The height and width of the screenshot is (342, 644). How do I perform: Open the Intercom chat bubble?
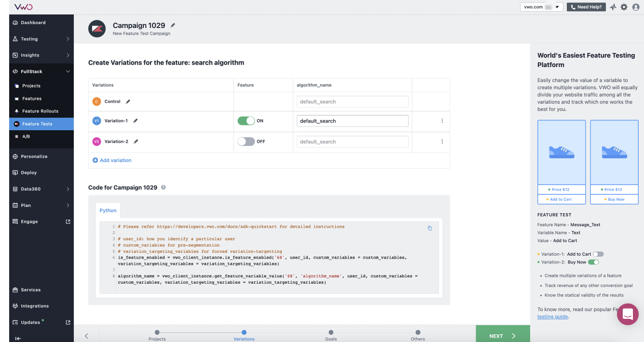[628, 314]
